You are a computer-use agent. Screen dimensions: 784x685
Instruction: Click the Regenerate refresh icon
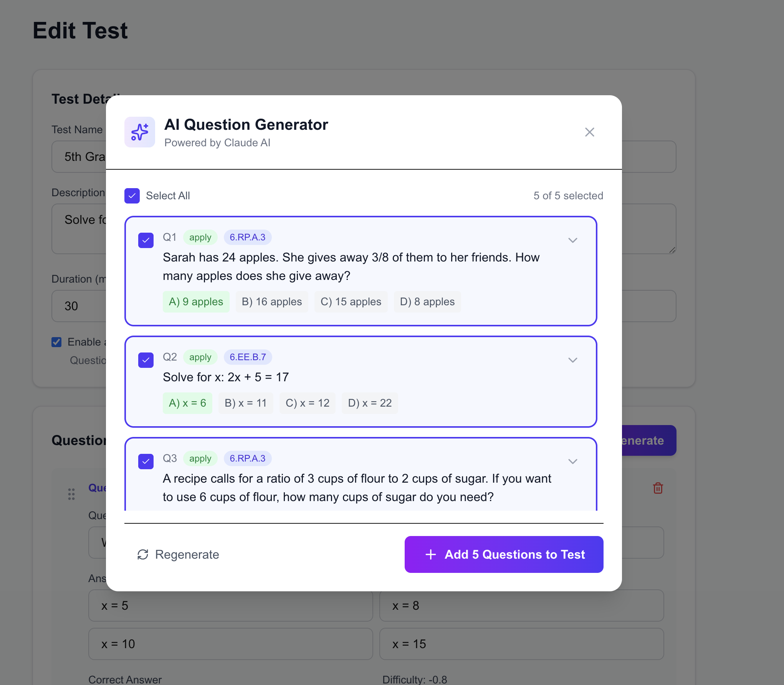pos(143,554)
